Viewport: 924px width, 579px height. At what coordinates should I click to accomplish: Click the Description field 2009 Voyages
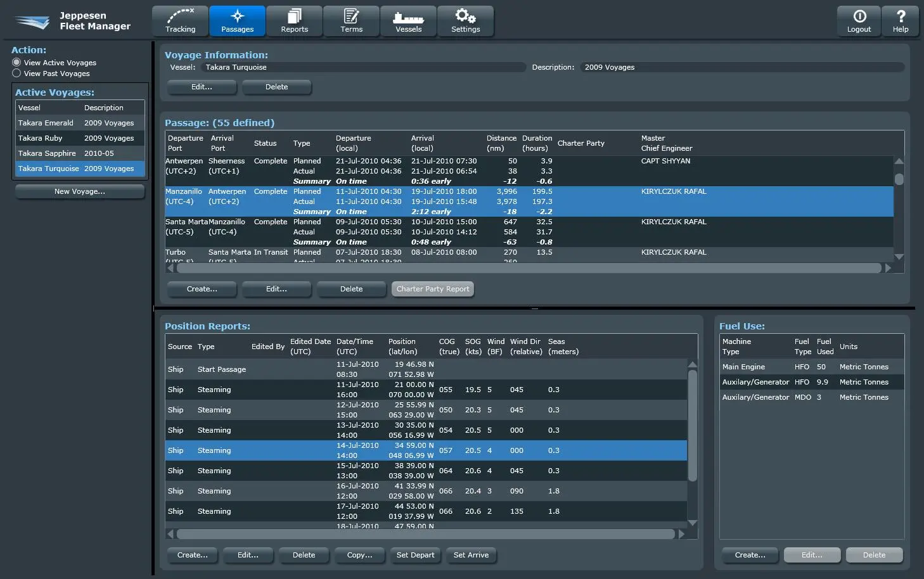coord(742,67)
